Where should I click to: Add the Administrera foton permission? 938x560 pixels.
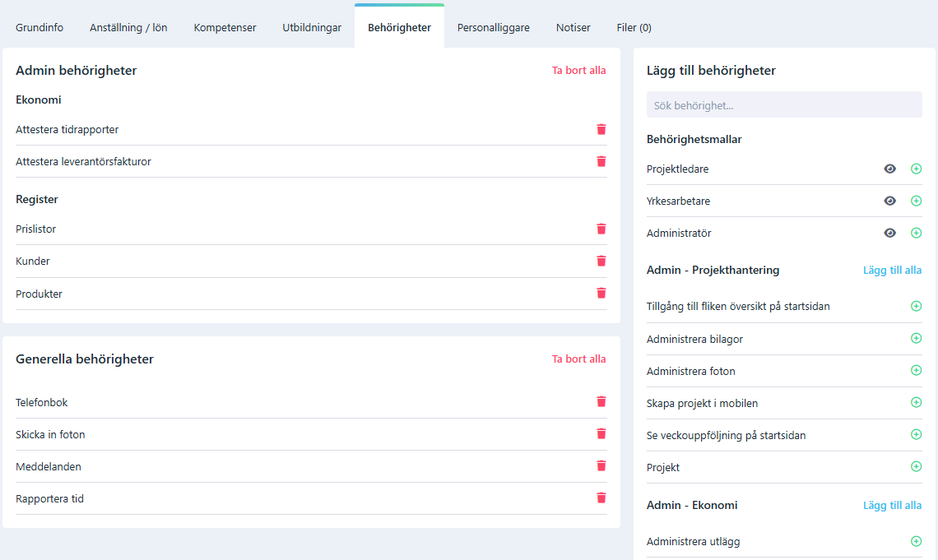(916, 371)
